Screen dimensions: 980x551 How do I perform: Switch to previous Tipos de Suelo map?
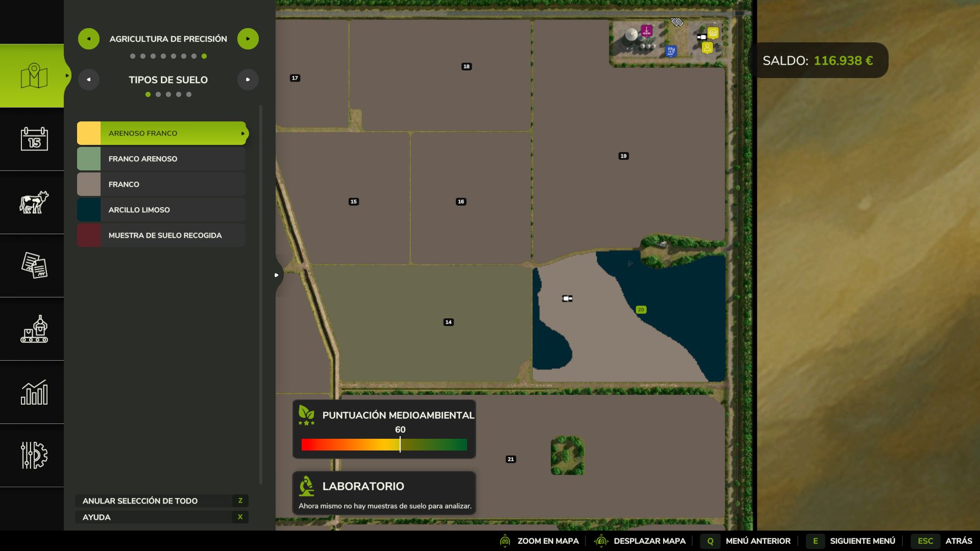tap(89, 80)
